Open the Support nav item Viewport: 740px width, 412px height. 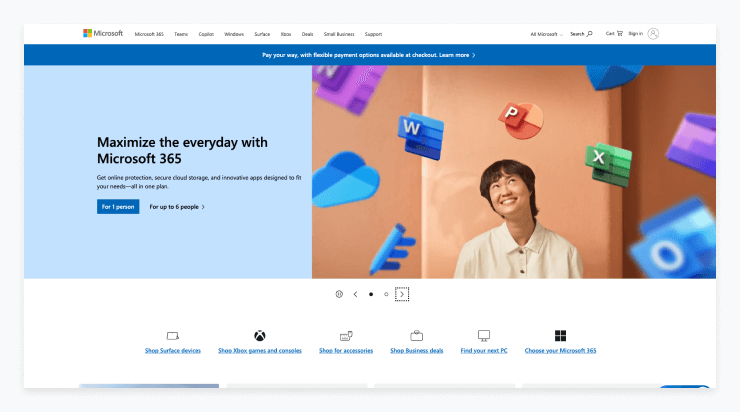(373, 34)
